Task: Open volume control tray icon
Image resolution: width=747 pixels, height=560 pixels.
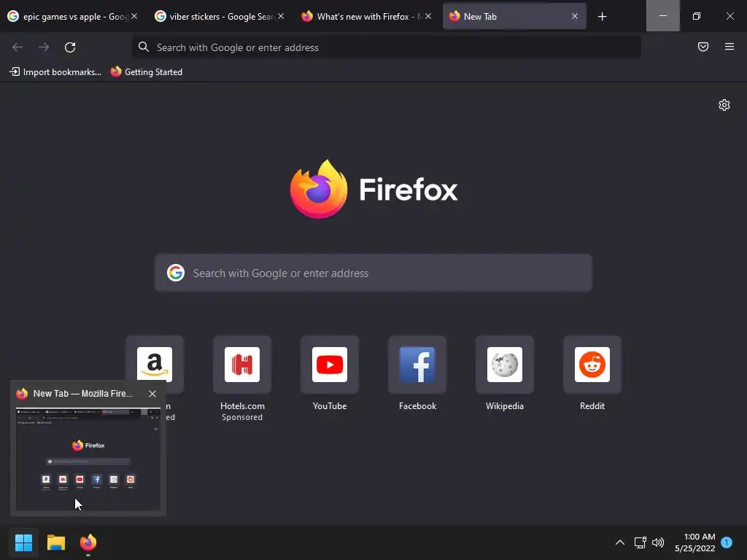Action: point(658,542)
